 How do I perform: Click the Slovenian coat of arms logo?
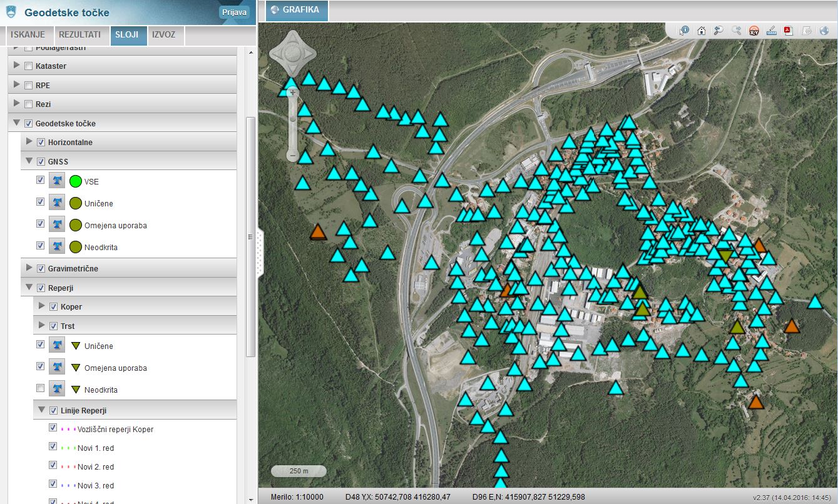point(11,13)
